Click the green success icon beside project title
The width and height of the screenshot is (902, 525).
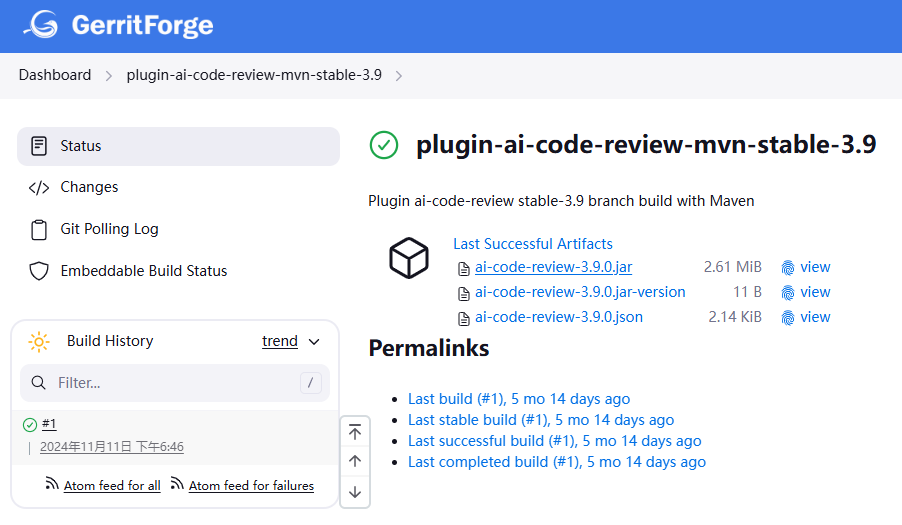[x=384, y=145]
